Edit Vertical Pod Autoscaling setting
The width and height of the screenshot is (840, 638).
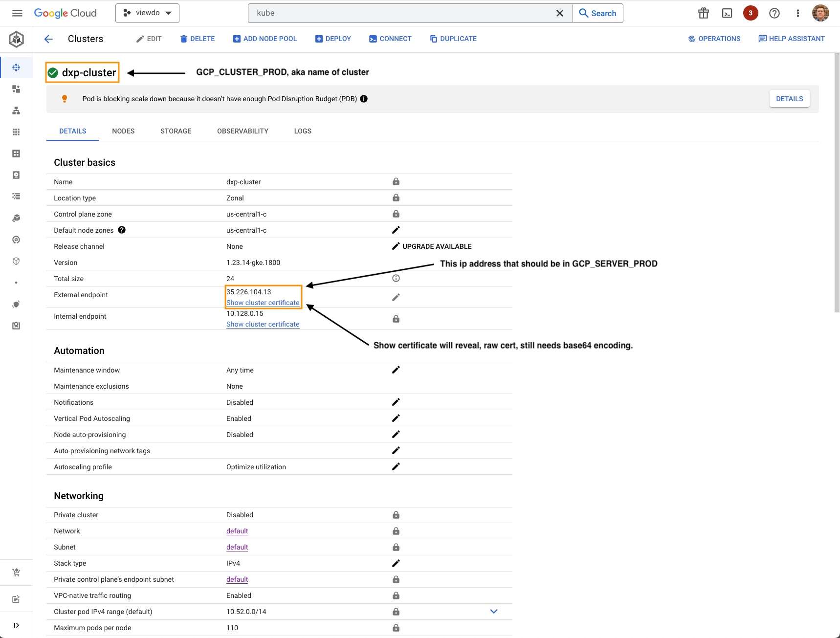click(396, 418)
